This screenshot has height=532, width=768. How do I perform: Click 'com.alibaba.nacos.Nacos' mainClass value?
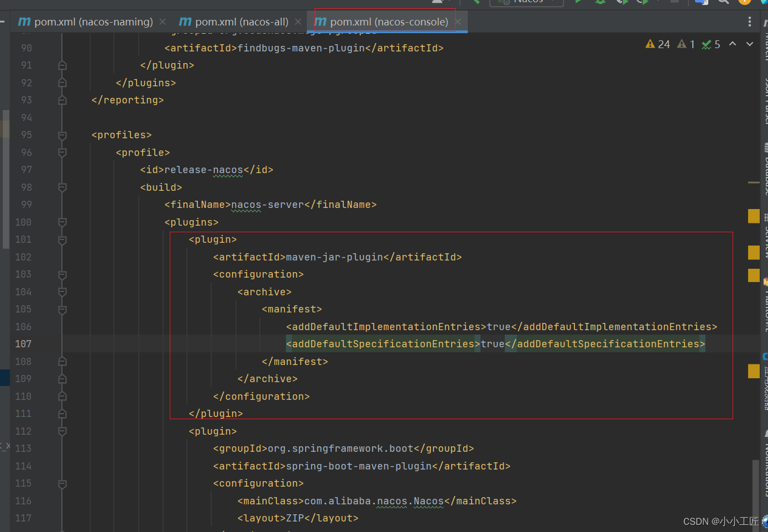coord(374,501)
